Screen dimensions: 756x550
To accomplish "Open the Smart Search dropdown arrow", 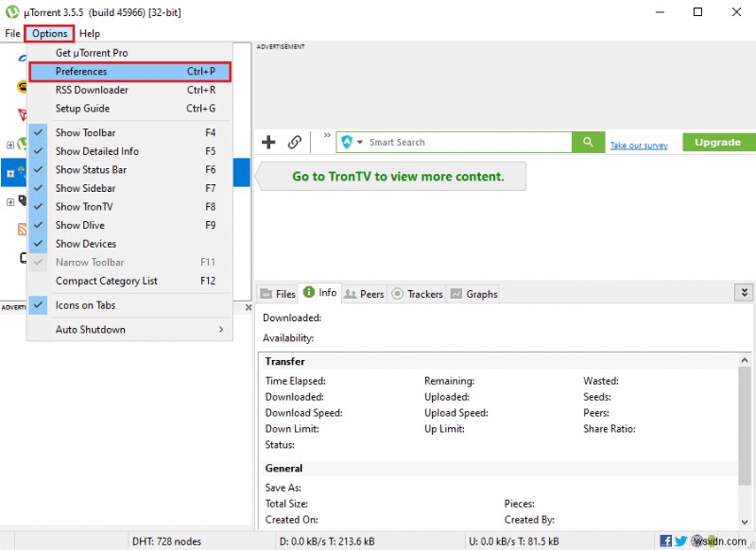I will (360, 142).
